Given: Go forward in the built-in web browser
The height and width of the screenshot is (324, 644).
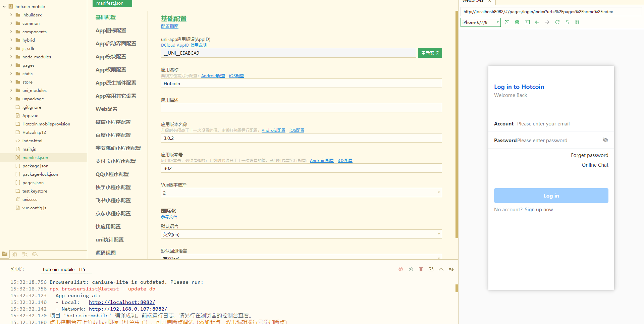Looking at the screenshot, I should pos(547,22).
